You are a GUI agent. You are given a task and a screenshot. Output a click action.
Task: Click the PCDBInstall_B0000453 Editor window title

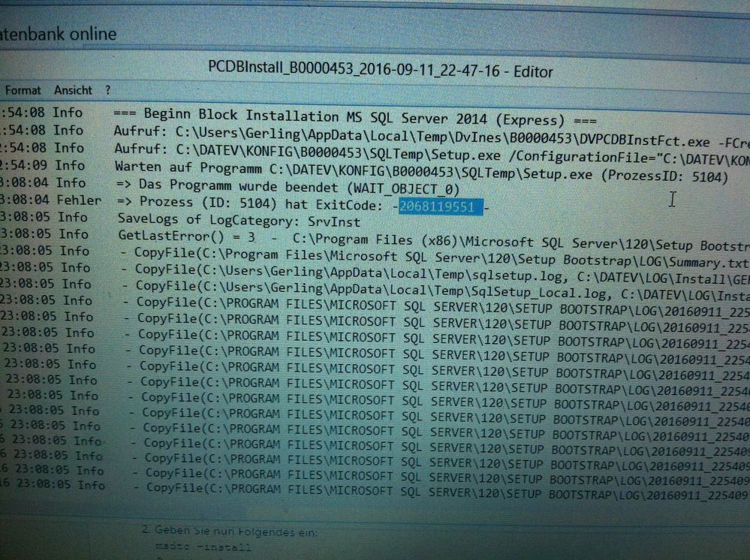pyautogui.click(x=381, y=70)
